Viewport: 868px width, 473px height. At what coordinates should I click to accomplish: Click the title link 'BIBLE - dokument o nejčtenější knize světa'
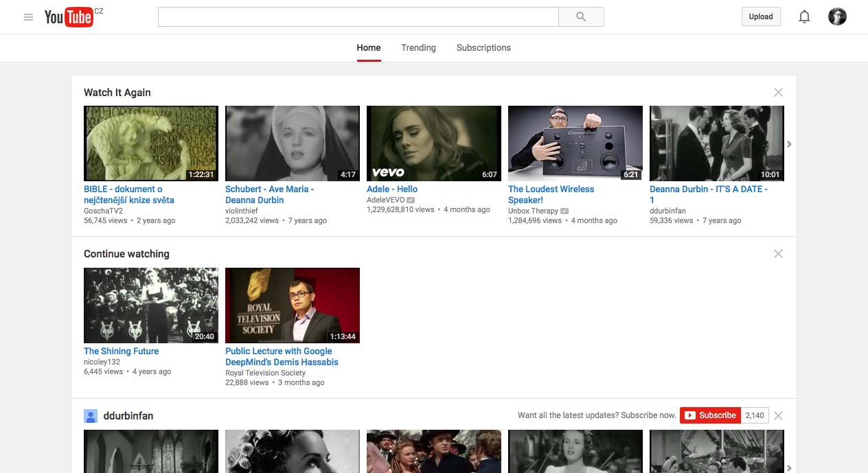pos(129,195)
